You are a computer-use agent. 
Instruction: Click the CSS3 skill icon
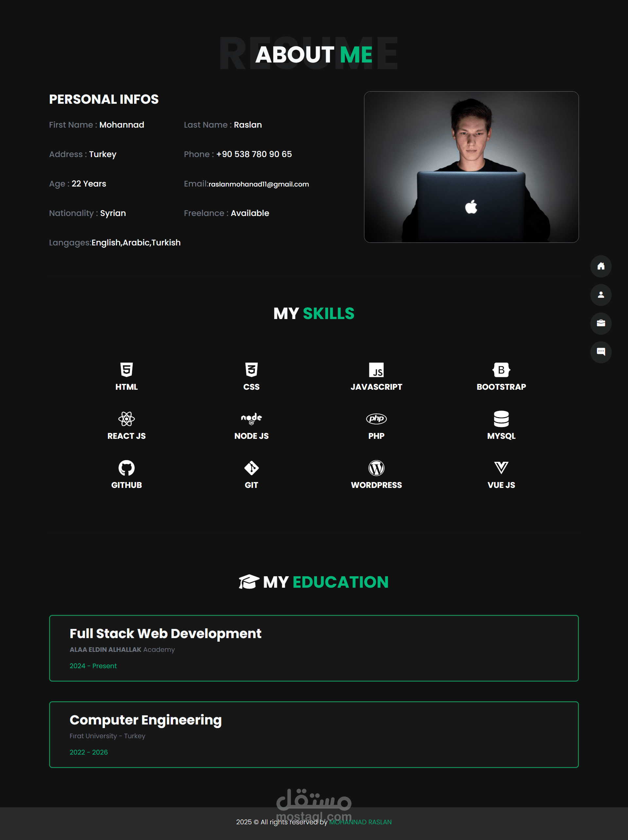click(x=251, y=369)
